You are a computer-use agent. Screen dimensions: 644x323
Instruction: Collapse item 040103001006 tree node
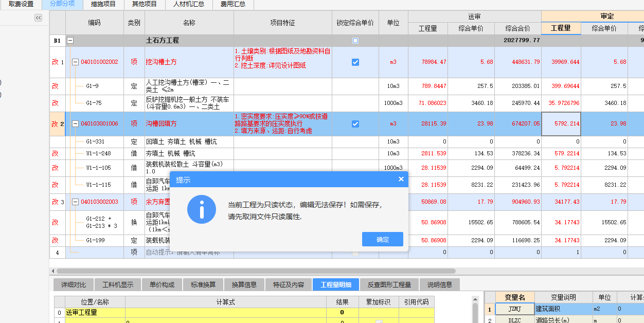(75, 123)
